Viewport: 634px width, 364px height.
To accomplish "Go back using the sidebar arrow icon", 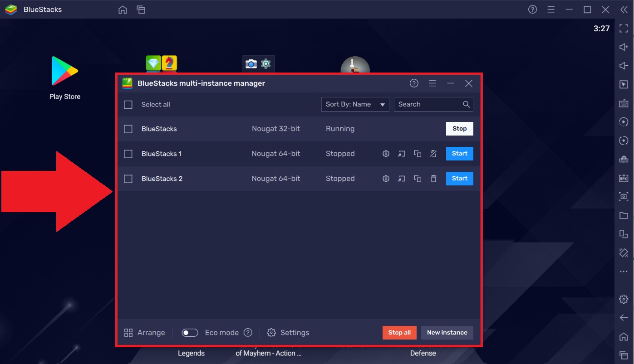I will click(624, 318).
